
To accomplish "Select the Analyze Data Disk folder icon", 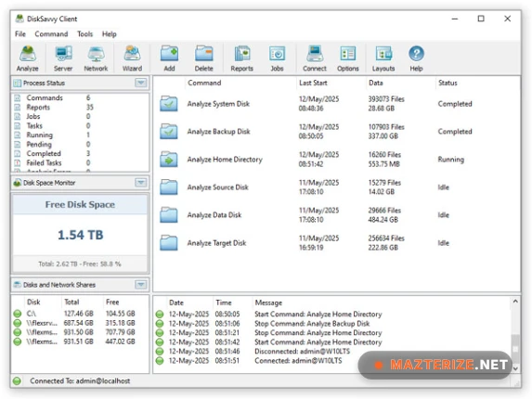I will click(169, 215).
